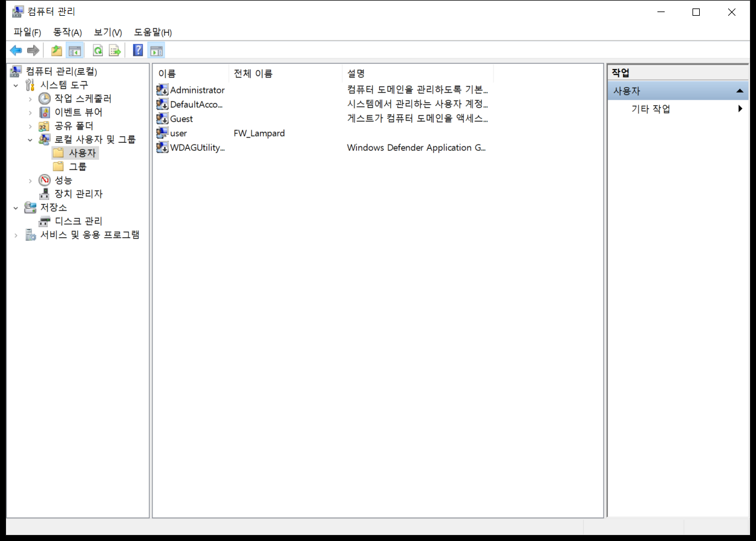
Task: Click description 게스트가 컴퓨터 도메인을 액세스
Action: 417,119
